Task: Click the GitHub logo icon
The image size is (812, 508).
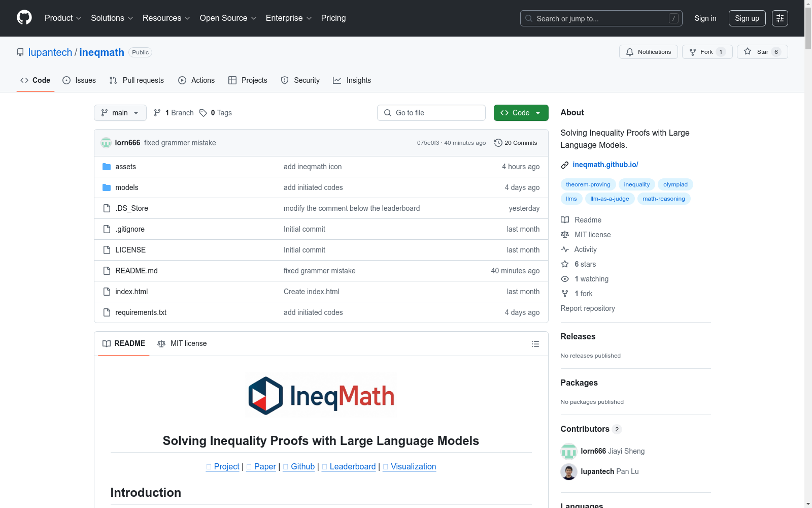Action: point(24,18)
